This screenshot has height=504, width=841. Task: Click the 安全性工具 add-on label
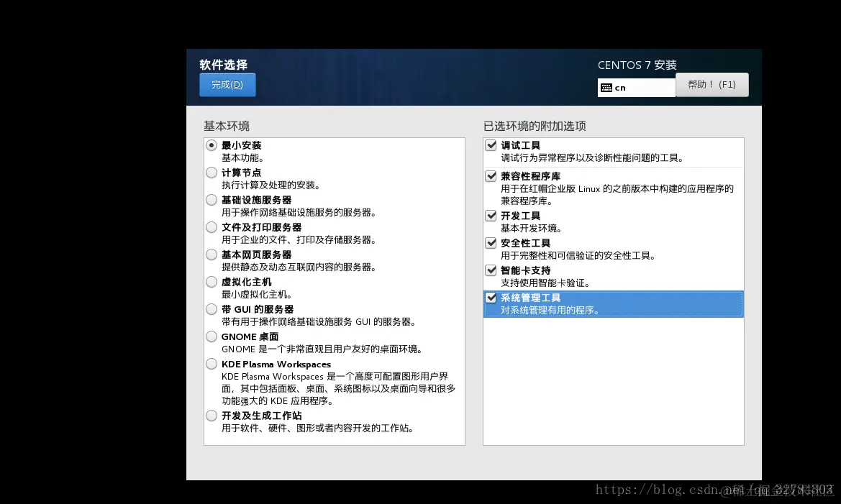click(x=526, y=243)
